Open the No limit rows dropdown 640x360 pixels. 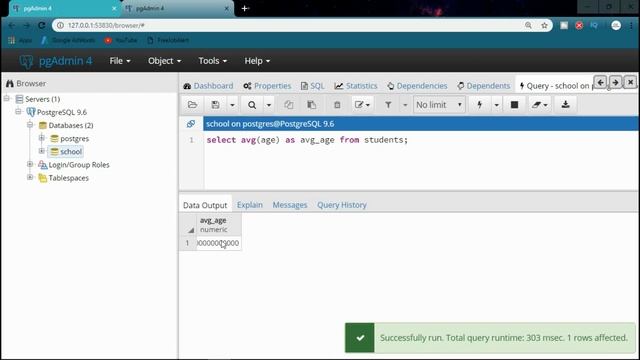(439, 105)
